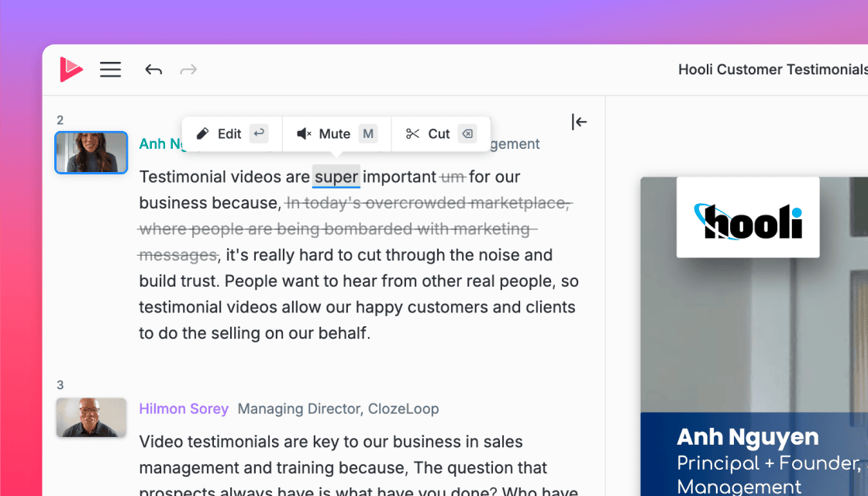Click the redo arrow
Screen dimensions: 868x496
(x=189, y=70)
